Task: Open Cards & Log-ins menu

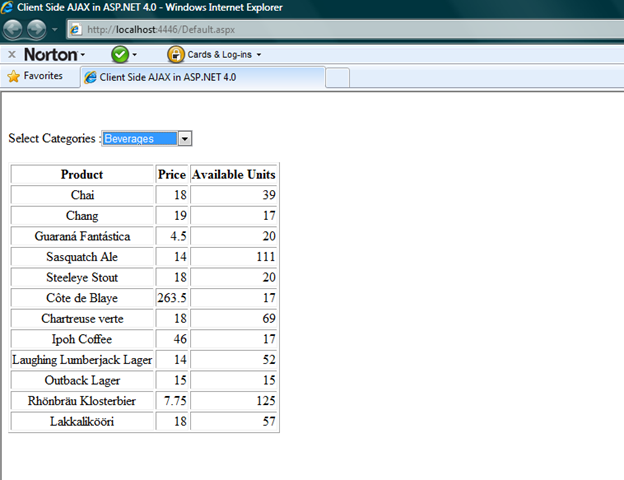Action: click(x=224, y=55)
